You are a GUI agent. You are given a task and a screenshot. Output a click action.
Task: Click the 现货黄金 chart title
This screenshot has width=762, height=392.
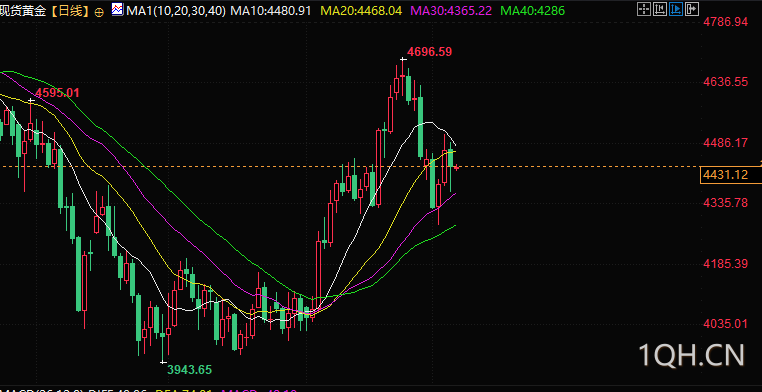[x=24, y=11]
